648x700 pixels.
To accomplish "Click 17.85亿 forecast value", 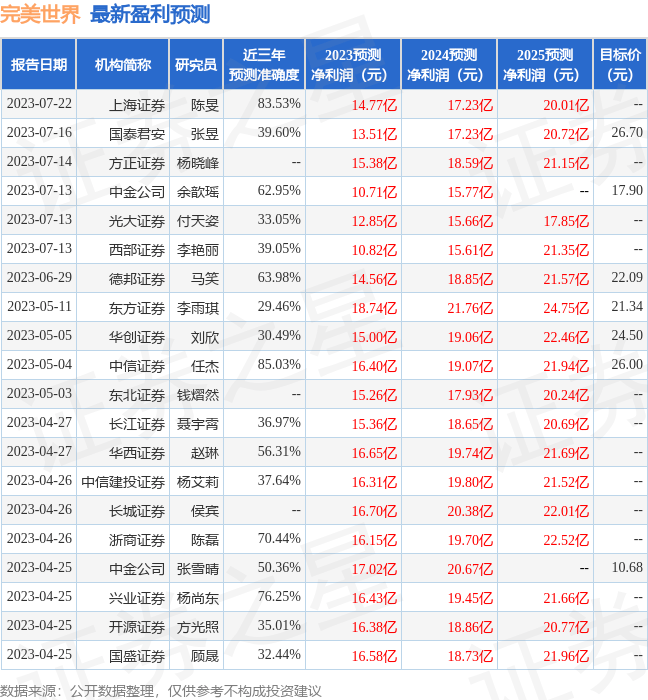I will coord(566,221).
